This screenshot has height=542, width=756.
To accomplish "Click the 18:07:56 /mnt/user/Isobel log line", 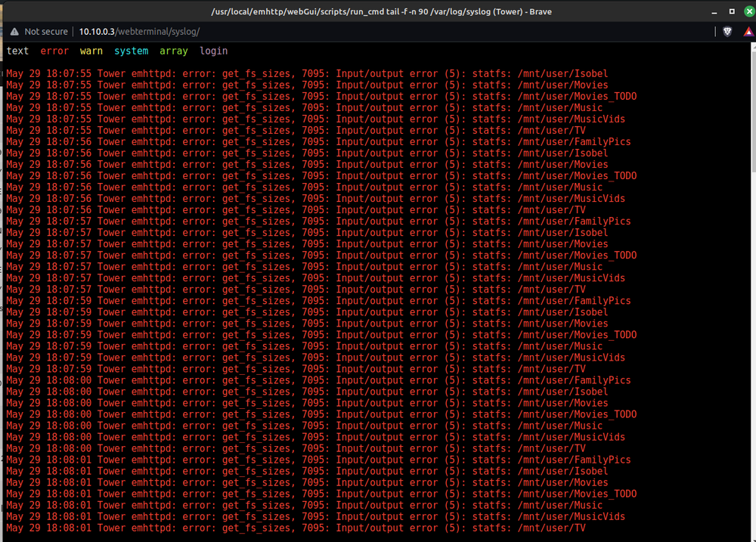I will (307, 153).
